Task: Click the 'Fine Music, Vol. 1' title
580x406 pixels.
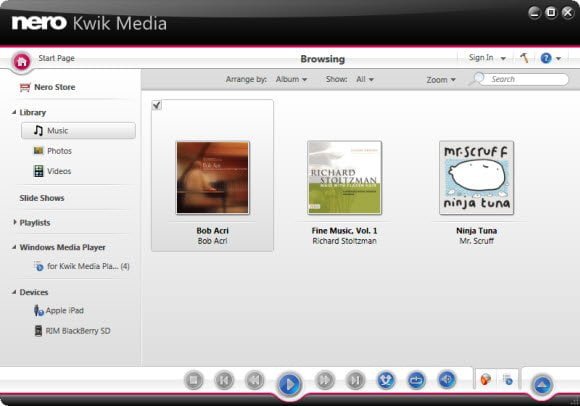Action: [x=344, y=231]
